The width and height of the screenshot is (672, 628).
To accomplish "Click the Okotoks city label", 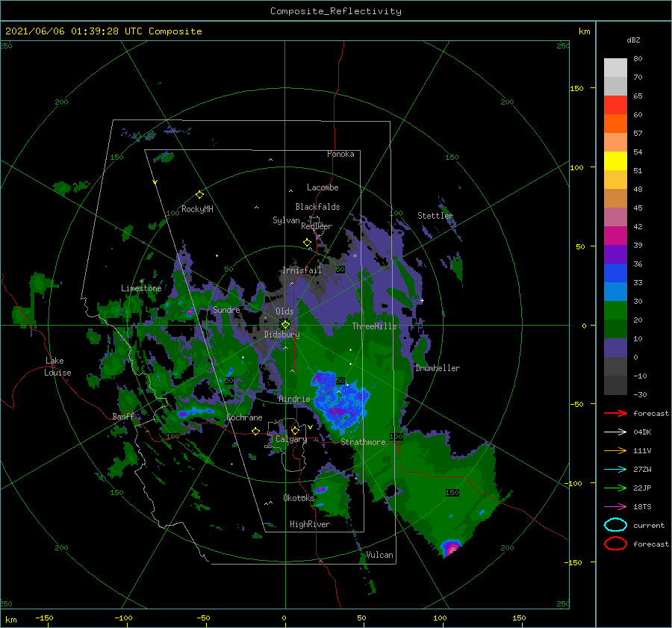I will point(299,498).
